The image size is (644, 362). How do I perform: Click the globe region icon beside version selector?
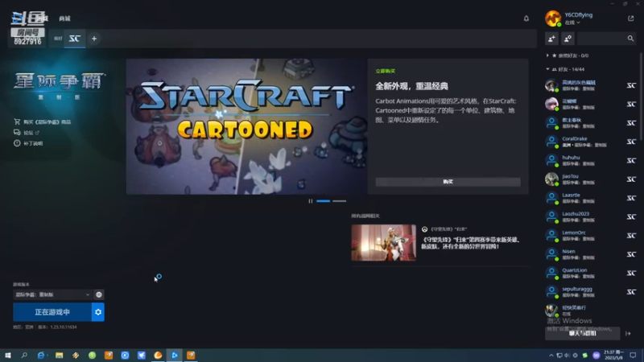pos(99,294)
